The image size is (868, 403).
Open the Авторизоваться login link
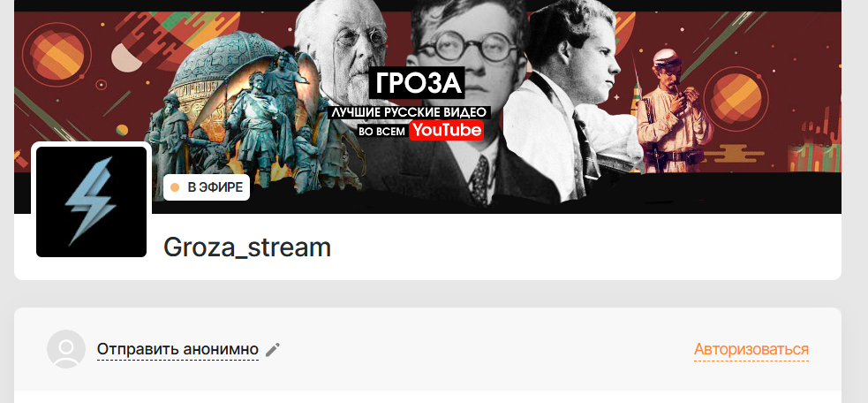click(751, 349)
